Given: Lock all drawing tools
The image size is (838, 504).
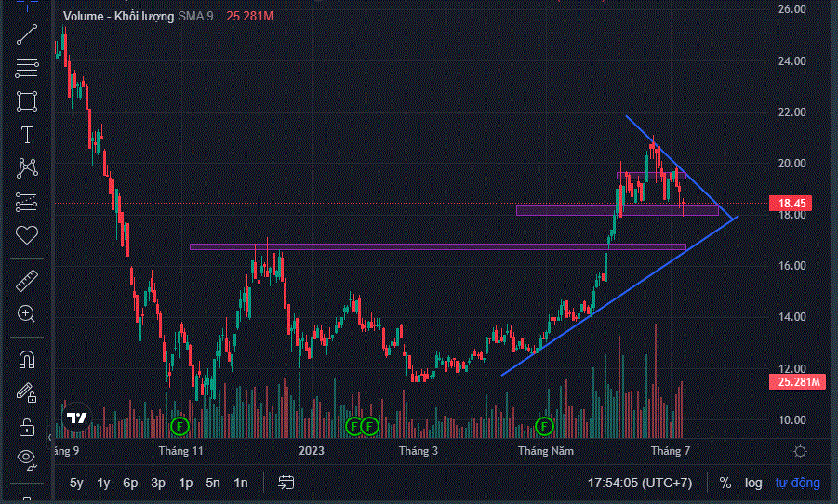Looking at the screenshot, I should click(27, 427).
